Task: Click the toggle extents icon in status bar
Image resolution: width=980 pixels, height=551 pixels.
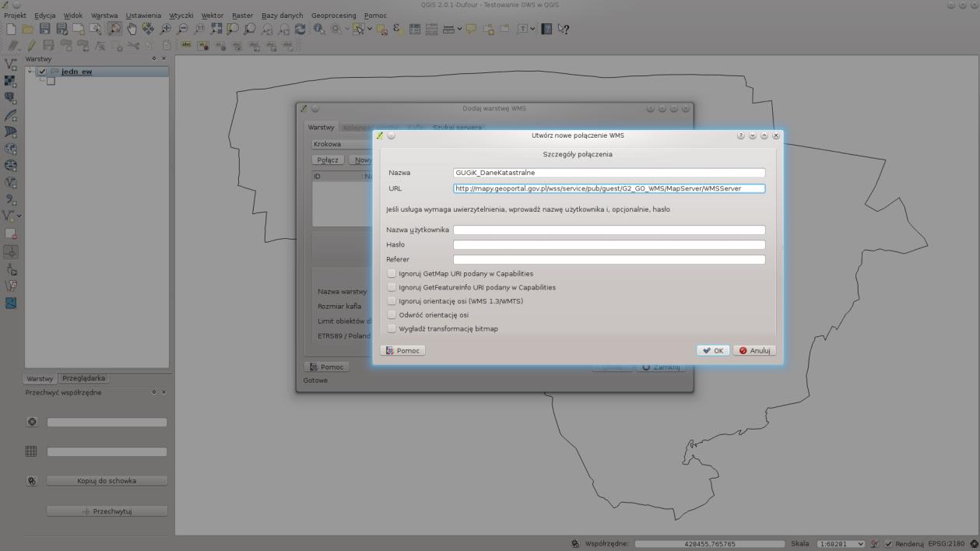Action: coord(575,544)
